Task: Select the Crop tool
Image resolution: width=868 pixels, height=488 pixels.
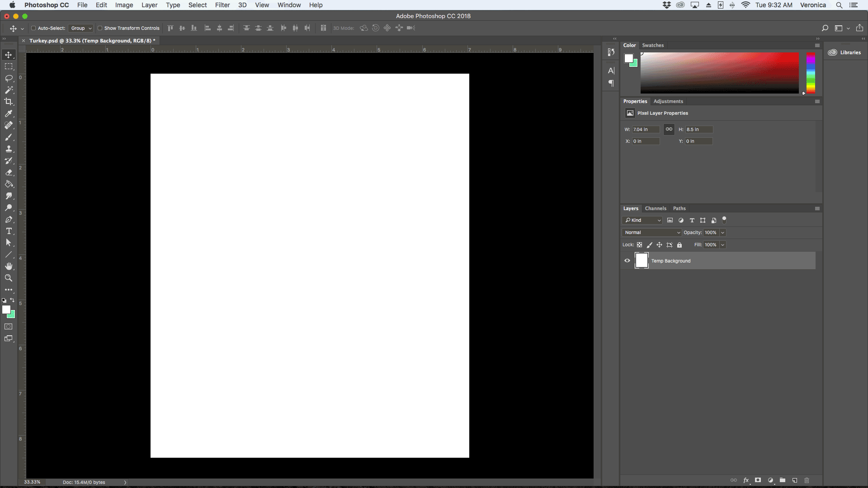Action: tap(9, 101)
